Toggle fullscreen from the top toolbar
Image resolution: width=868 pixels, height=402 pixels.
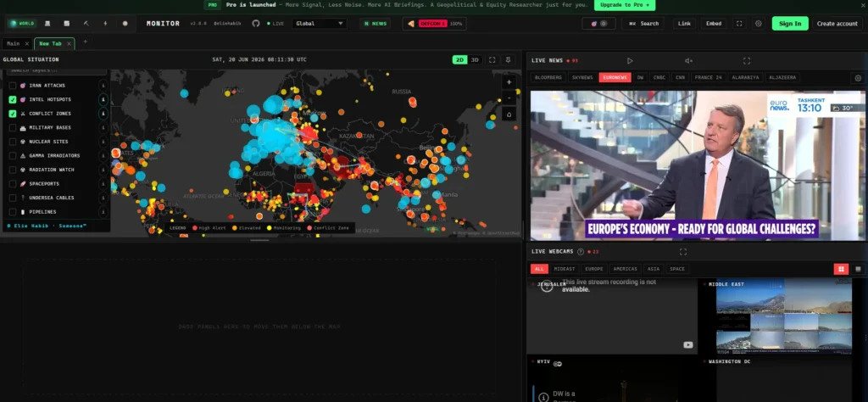[x=739, y=23]
